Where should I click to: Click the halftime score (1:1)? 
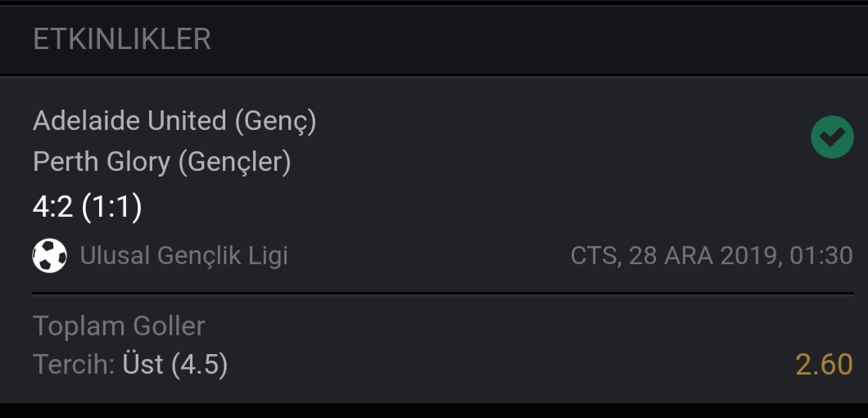point(112,207)
